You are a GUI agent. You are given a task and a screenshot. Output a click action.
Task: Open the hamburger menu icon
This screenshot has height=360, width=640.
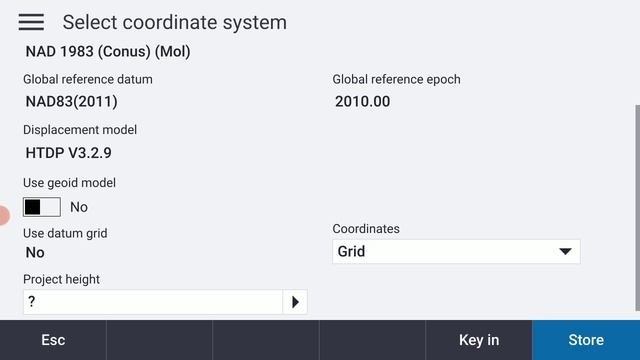31,22
